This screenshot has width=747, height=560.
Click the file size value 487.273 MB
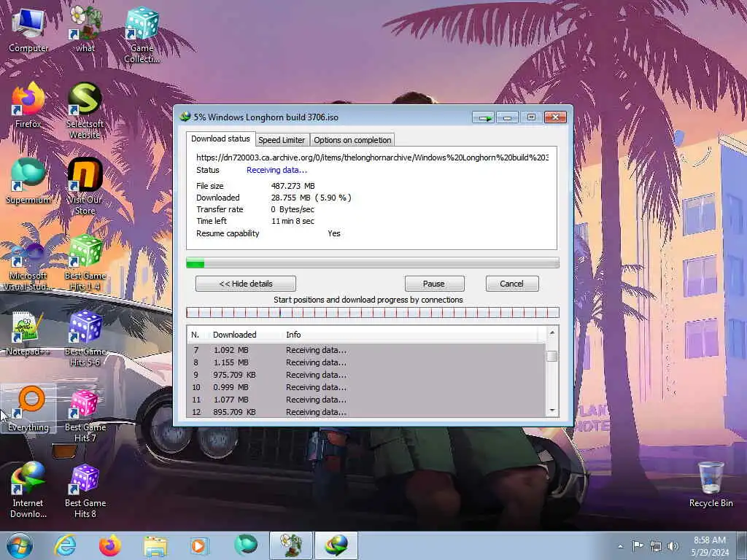pyautogui.click(x=293, y=186)
